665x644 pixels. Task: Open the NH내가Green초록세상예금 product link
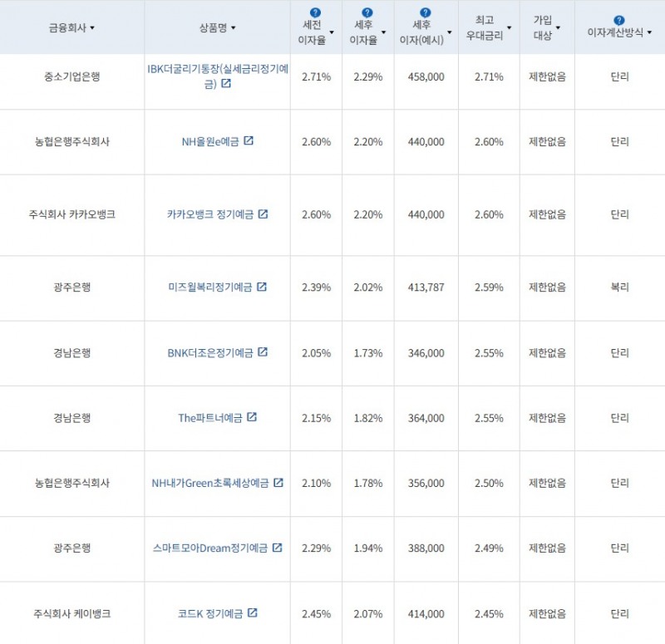click(213, 483)
